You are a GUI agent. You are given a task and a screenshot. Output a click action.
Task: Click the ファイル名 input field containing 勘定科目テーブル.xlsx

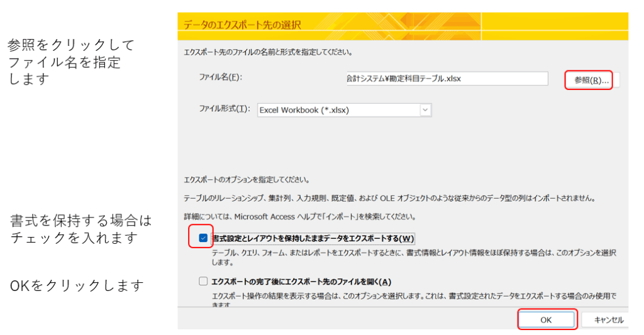click(x=446, y=79)
